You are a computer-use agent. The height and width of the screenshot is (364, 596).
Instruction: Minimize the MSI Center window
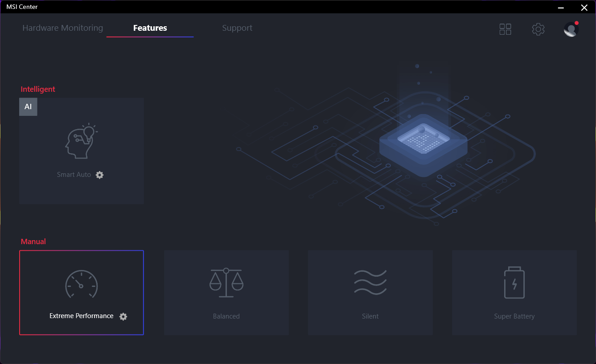[560, 7]
